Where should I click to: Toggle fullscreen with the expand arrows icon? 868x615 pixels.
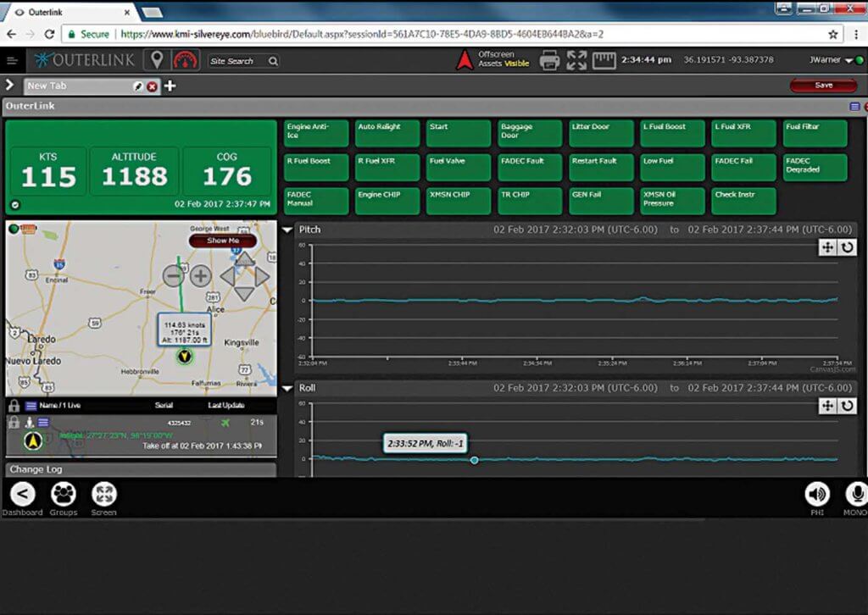click(576, 60)
